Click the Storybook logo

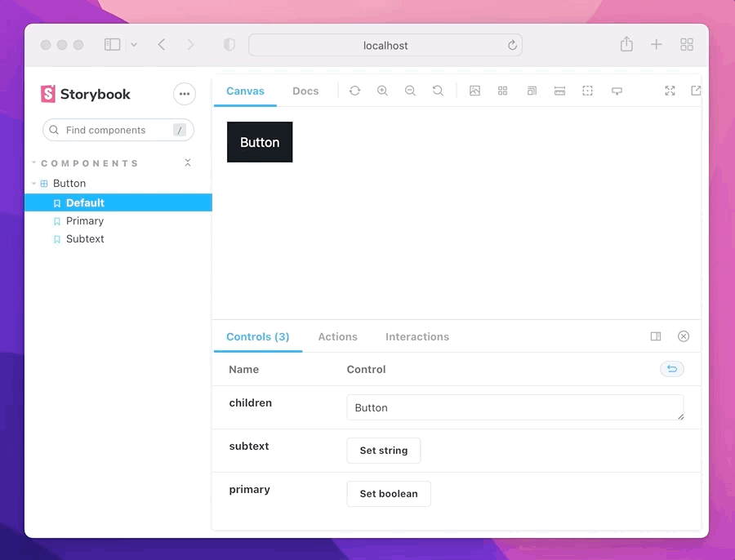[85, 94]
